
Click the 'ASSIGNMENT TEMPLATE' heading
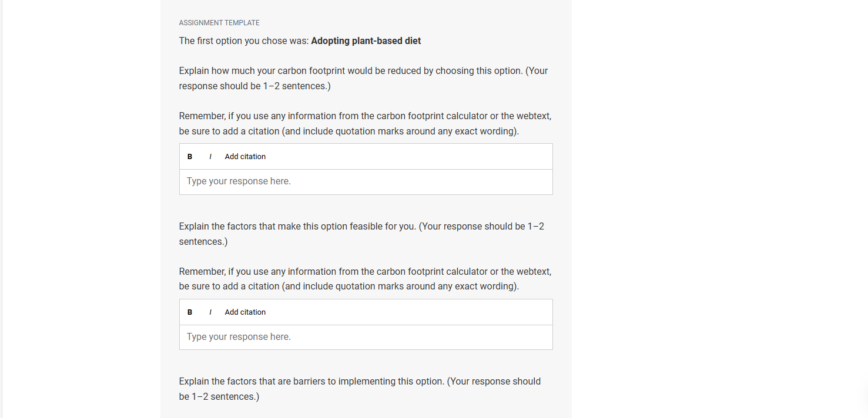[x=219, y=23]
